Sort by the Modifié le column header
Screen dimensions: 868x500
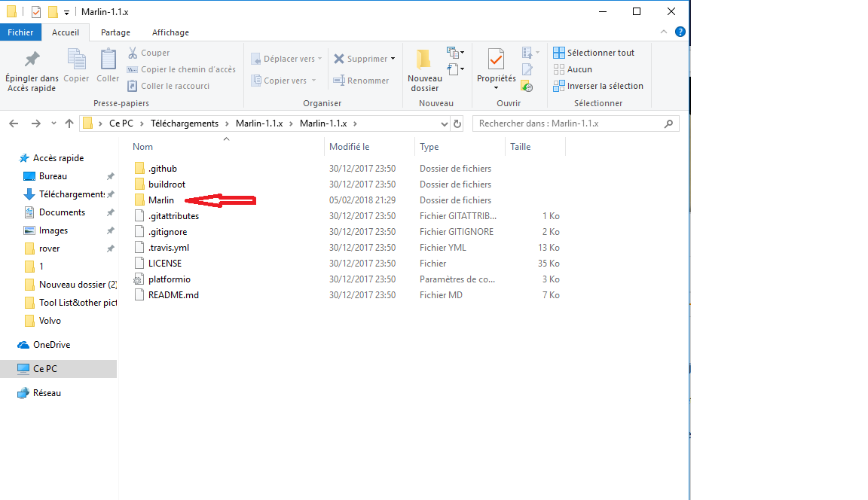350,147
